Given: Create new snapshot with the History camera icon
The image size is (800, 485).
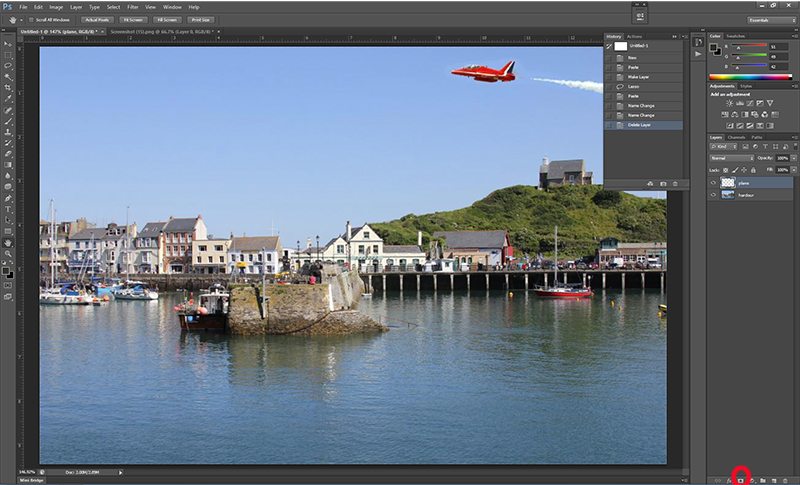Looking at the screenshot, I should tap(662, 184).
